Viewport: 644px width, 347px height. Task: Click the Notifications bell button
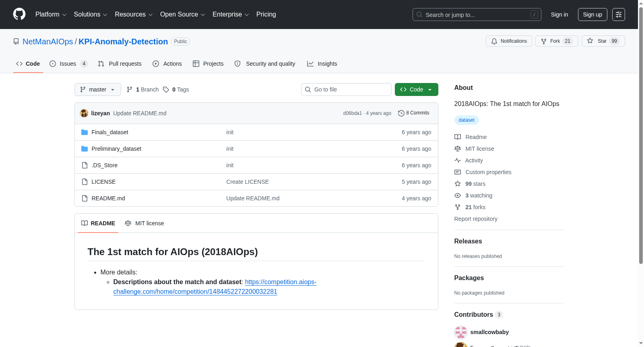(509, 41)
